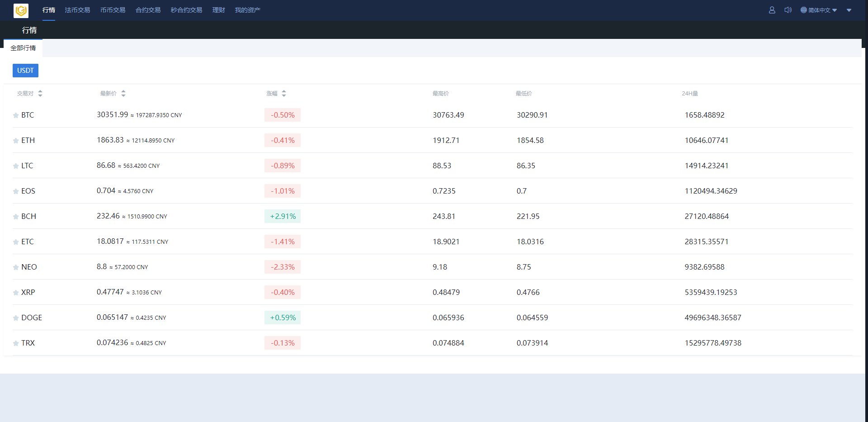Click the ETC -1.41% change badge
Viewport: 868px width, 422px height.
pyautogui.click(x=283, y=242)
